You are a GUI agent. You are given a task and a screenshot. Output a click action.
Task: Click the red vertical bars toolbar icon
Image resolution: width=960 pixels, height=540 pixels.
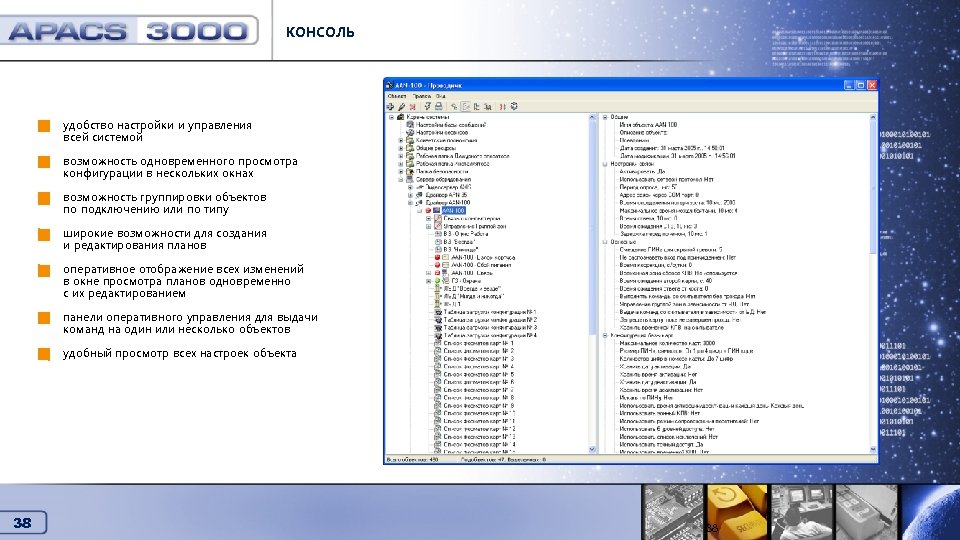point(502,107)
